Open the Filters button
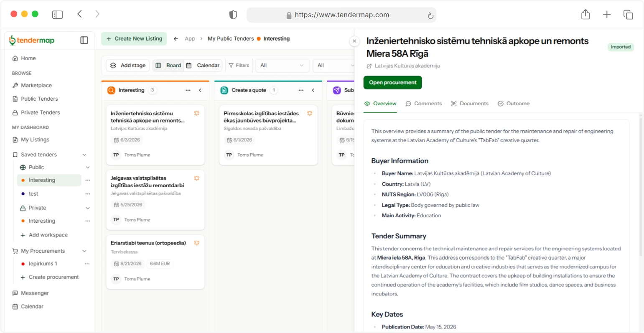 point(239,66)
